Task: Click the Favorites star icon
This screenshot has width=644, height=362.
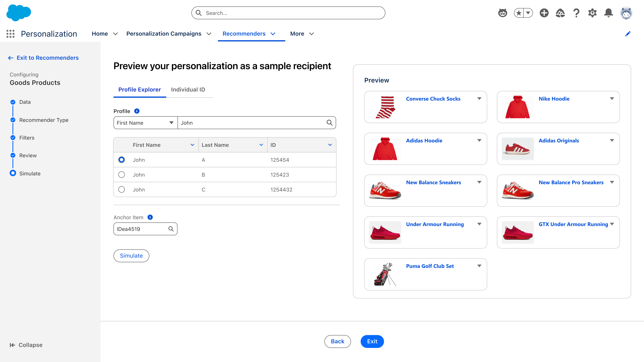Action: tap(519, 13)
